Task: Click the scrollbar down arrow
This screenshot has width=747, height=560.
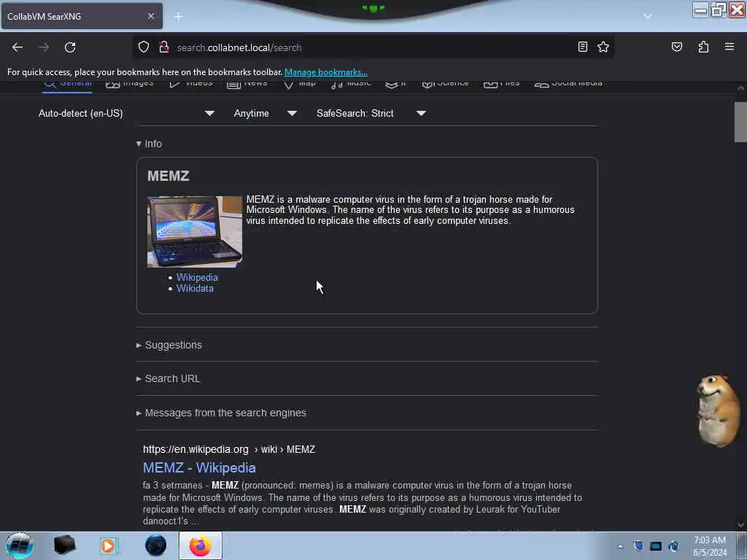Action: click(x=740, y=525)
